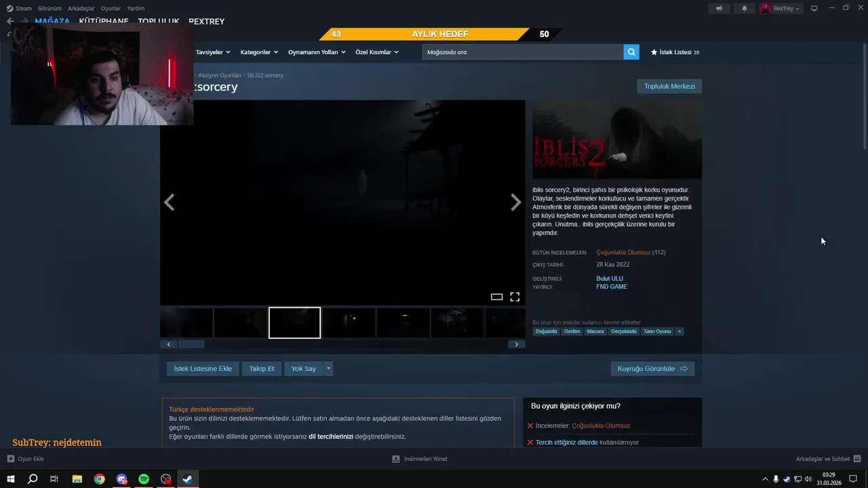The height and width of the screenshot is (488, 868).
Task: Open İstek Listesi wishlist link
Action: click(675, 52)
